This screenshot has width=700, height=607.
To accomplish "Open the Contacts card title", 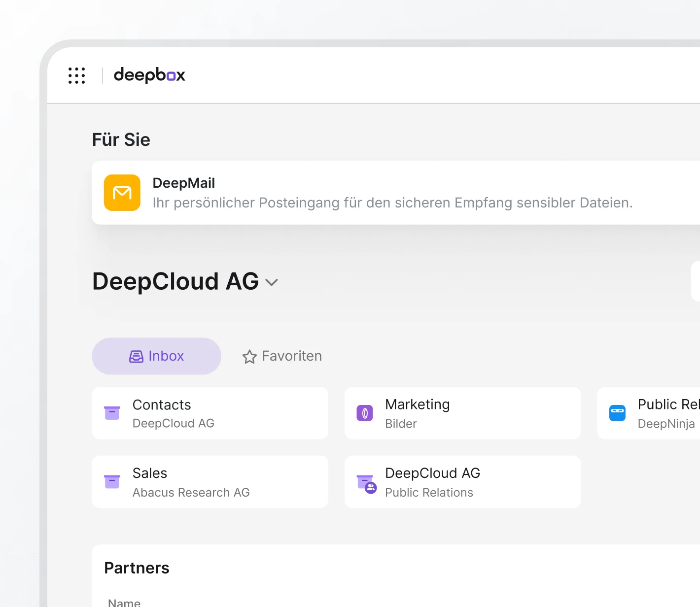I will (x=162, y=405).
